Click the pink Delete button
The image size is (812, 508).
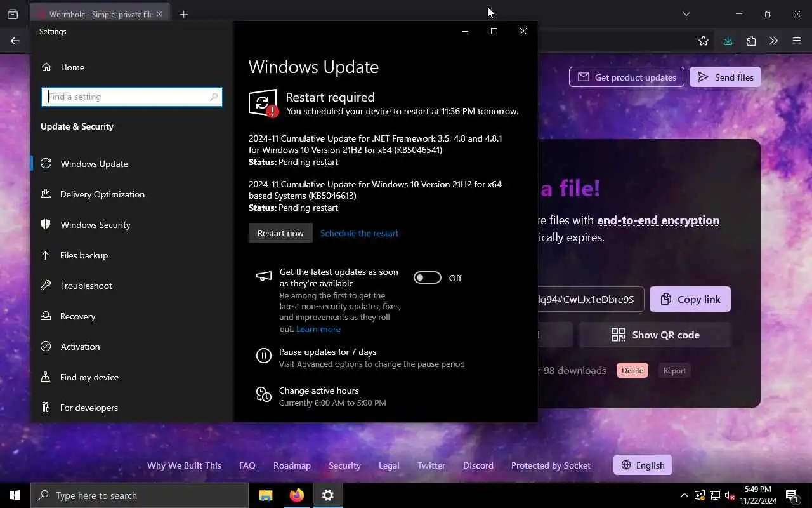coord(632,371)
